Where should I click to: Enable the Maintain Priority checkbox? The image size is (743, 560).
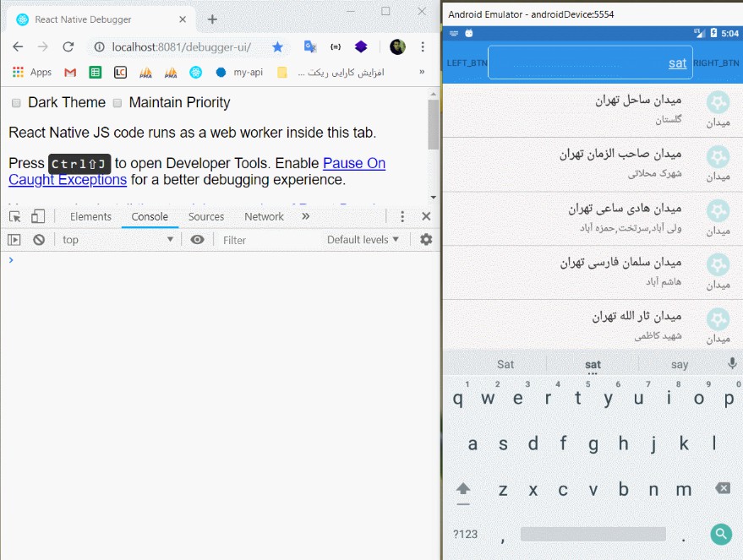117,103
